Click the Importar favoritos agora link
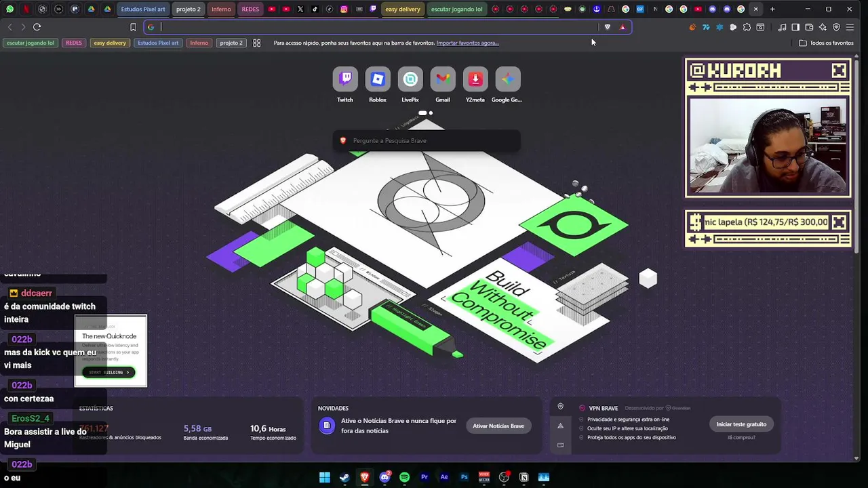This screenshot has height=488, width=868. click(467, 43)
